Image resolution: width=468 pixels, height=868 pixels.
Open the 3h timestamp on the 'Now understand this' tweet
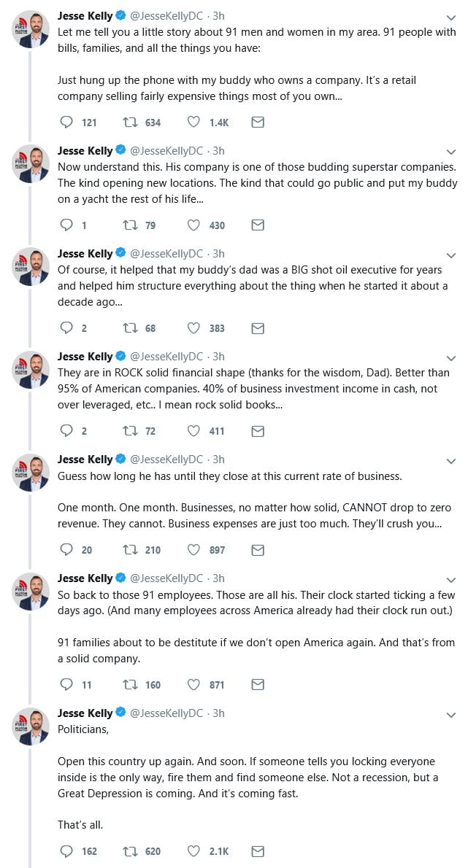tap(218, 151)
